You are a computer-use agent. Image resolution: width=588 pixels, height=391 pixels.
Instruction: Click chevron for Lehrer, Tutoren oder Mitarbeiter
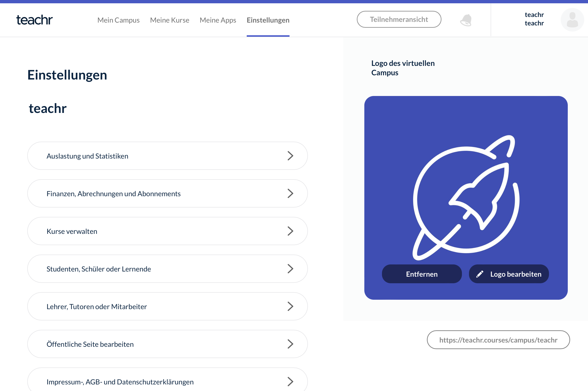pyautogui.click(x=290, y=307)
